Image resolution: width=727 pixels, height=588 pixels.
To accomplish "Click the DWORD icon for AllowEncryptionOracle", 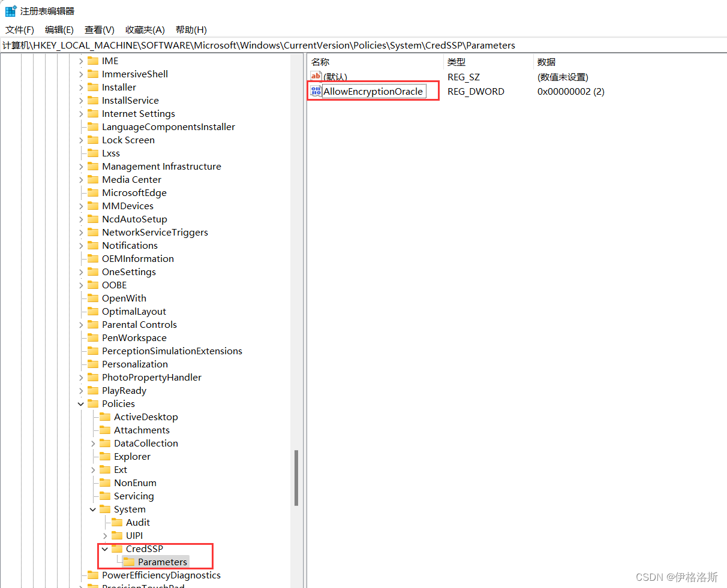I will [316, 91].
